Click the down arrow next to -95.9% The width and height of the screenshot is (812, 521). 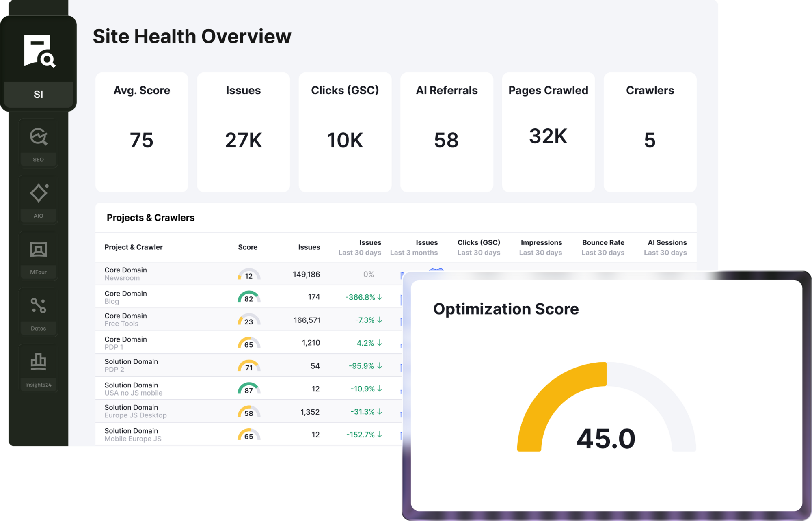point(380,366)
